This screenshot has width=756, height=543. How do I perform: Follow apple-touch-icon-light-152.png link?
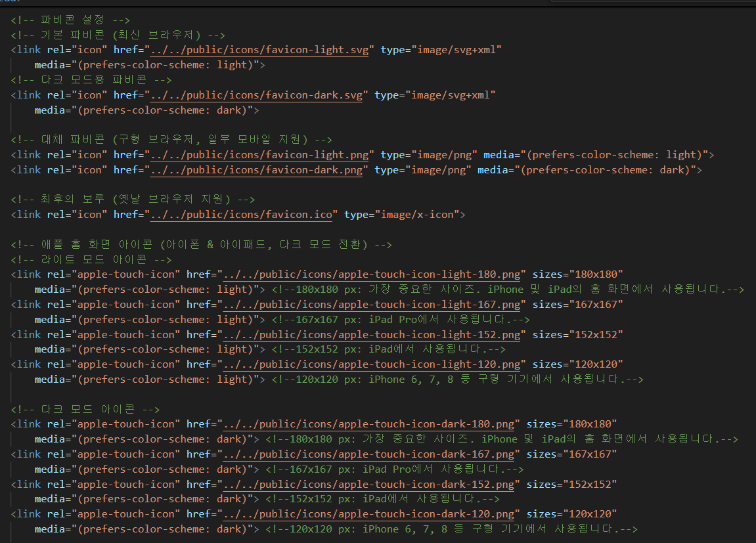[372, 335]
